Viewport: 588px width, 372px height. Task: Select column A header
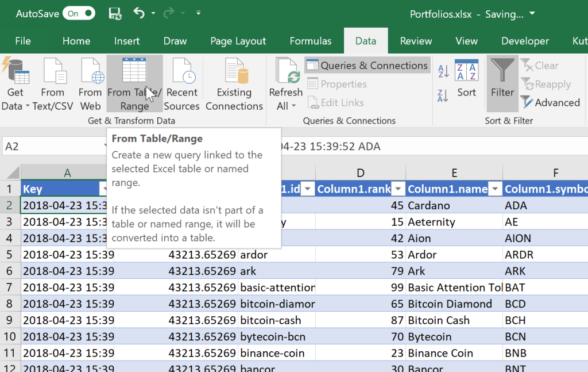pyautogui.click(x=67, y=172)
